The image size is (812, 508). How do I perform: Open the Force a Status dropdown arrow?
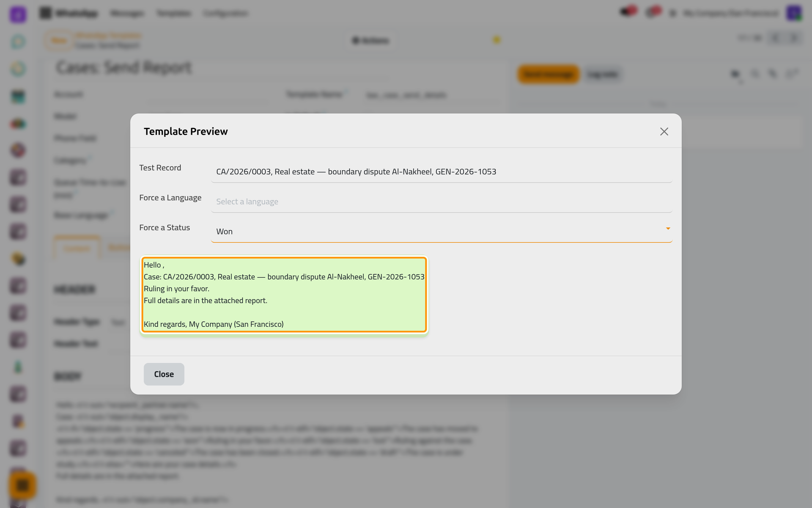[668, 229]
